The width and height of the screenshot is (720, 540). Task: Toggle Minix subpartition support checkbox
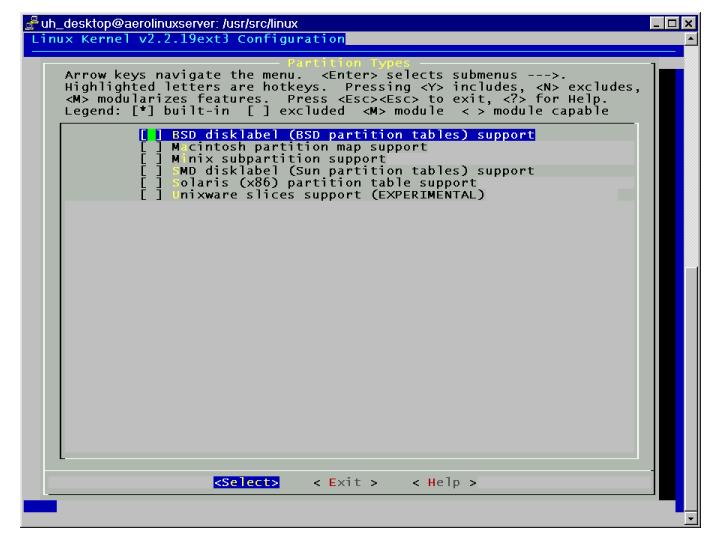[151, 159]
